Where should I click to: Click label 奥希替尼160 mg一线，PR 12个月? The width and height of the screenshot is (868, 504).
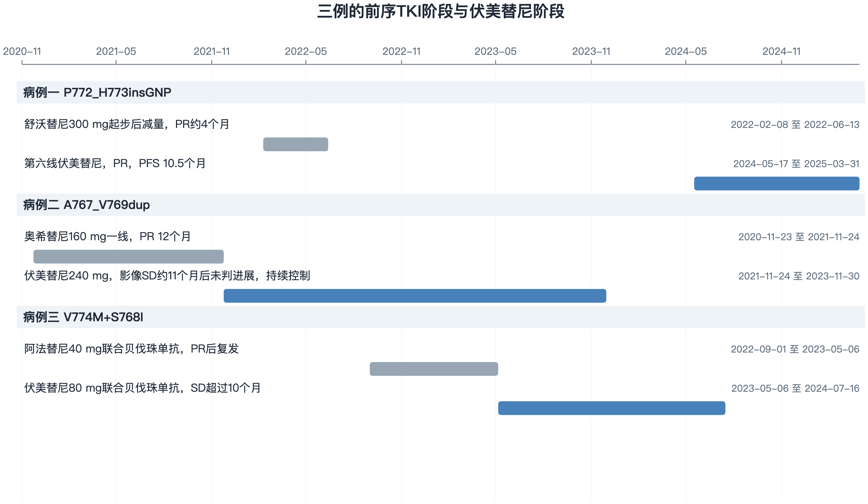107,237
